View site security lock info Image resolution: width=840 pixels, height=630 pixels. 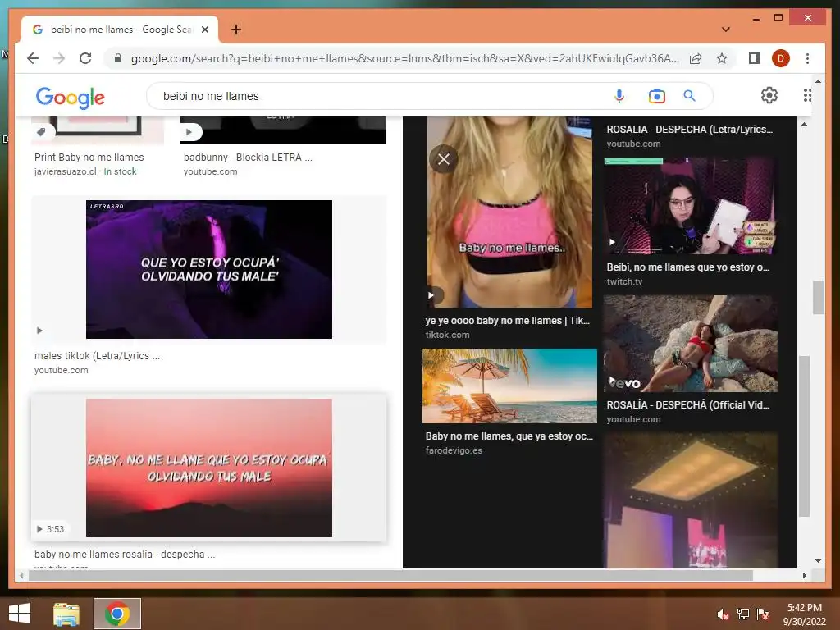118,58
